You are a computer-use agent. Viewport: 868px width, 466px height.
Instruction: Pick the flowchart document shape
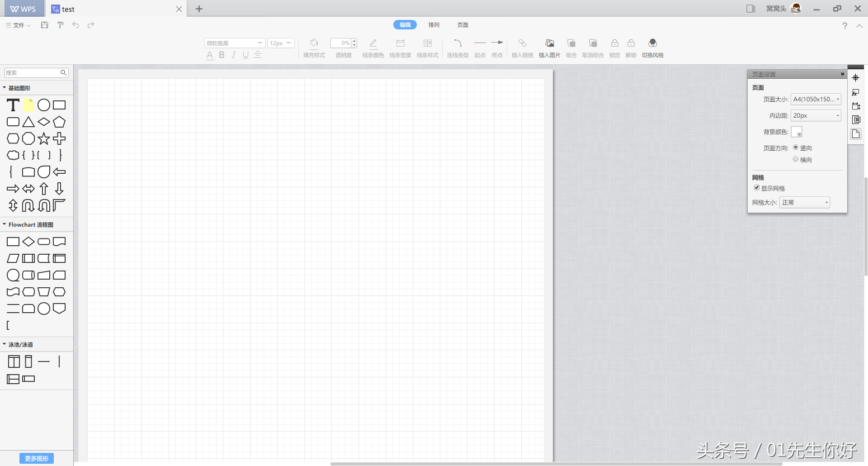click(x=59, y=242)
